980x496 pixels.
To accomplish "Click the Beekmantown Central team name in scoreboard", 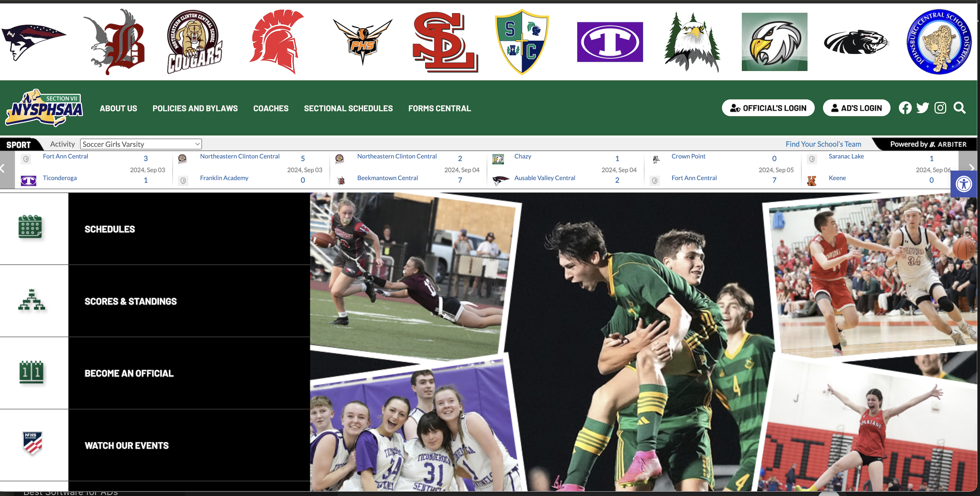I will (387, 178).
